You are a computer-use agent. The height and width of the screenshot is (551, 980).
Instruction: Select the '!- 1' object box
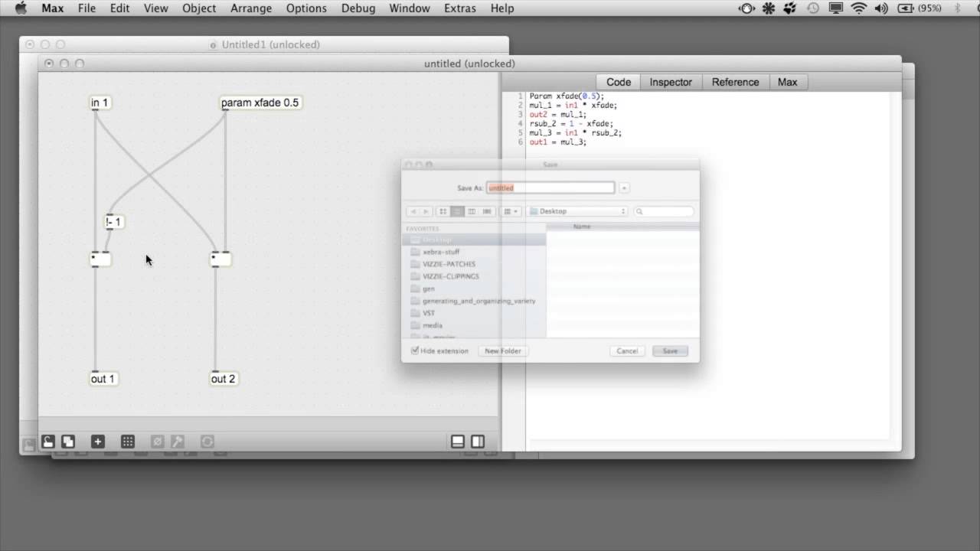pos(114,222)
